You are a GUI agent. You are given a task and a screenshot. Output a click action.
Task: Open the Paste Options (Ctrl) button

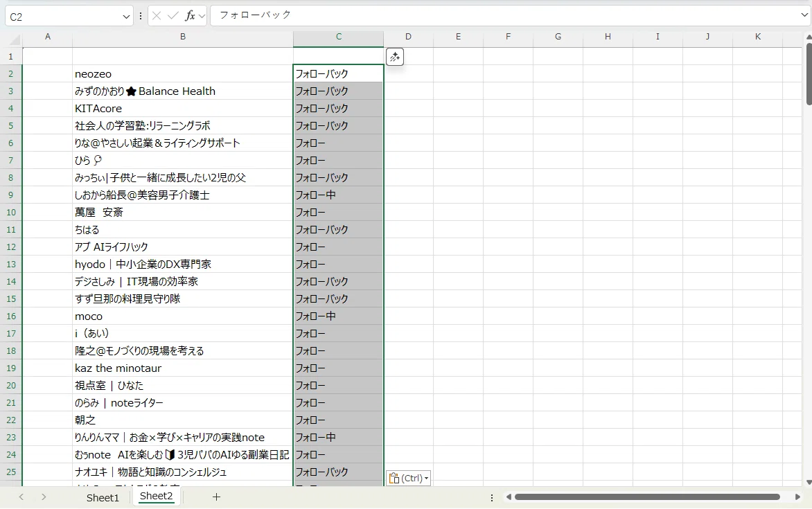click(x=408, y=478)
